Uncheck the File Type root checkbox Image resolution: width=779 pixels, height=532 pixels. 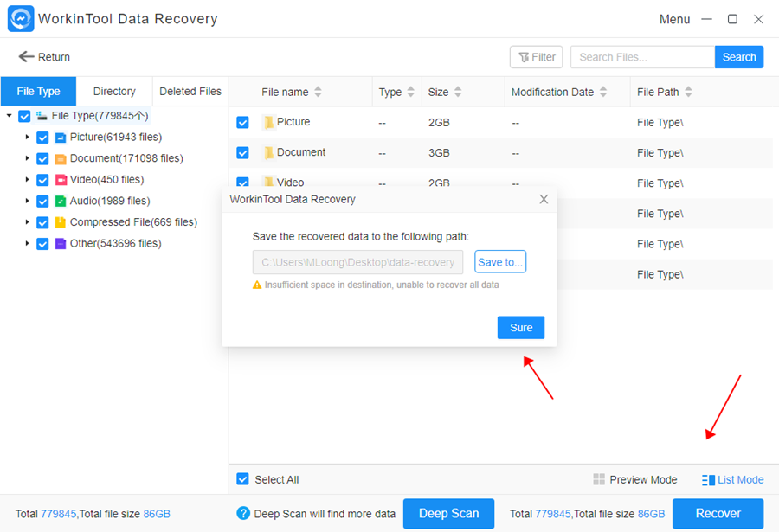point(24,116)
